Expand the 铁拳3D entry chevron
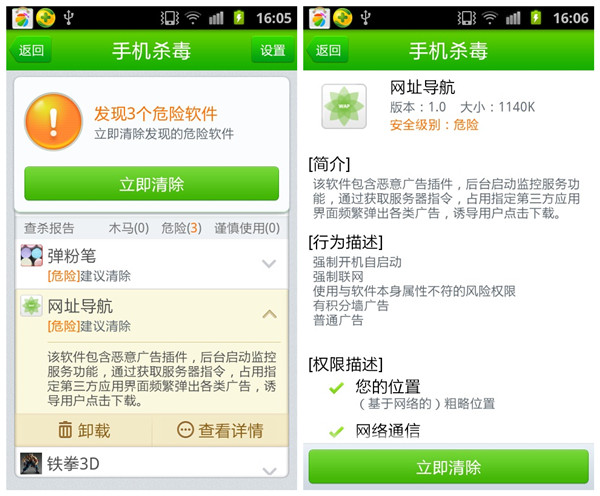Viewport: 600px width, 496px height. 270,470
